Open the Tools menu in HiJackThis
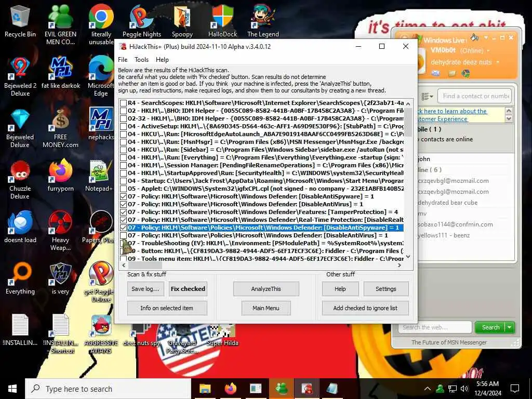The height and width of the screenshot is (399, 532). 141,60
